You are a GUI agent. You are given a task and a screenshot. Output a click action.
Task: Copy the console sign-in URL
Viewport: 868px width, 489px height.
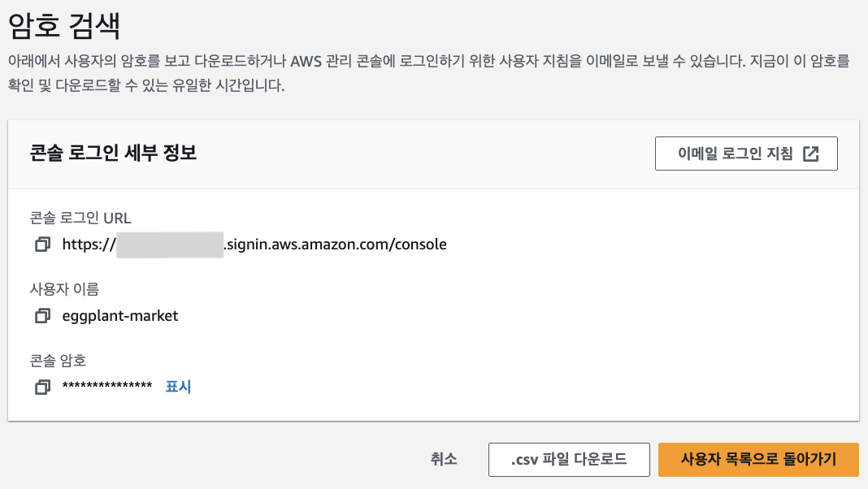tap(42, 244)
